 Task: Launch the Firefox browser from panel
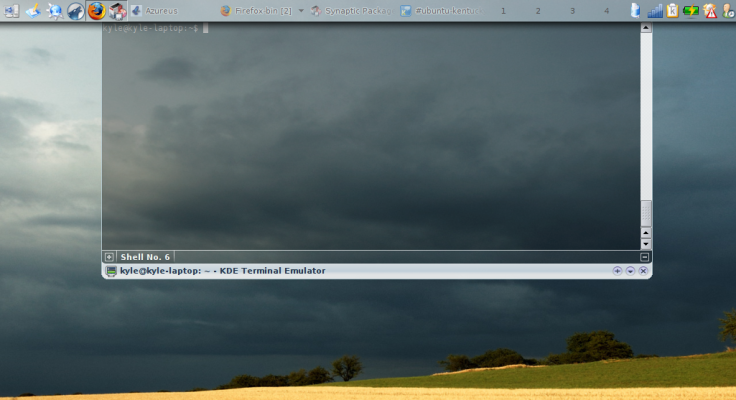point(96,11)
